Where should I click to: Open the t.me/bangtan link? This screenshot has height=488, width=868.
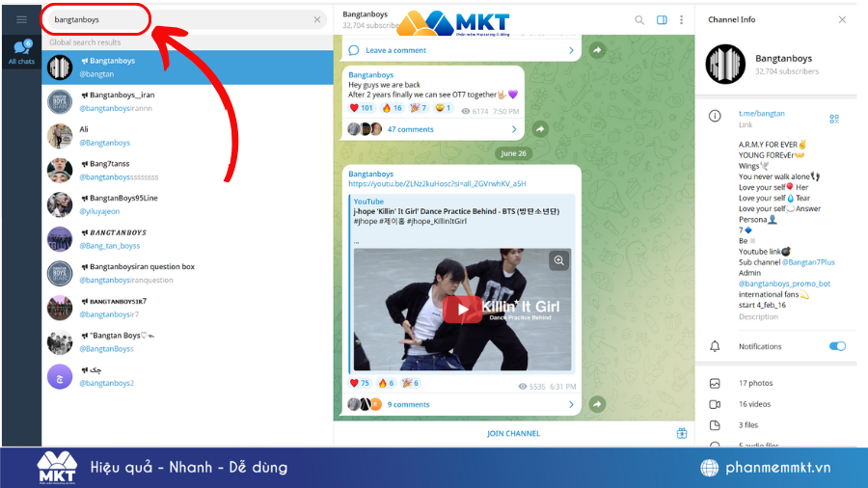point(761,114)
